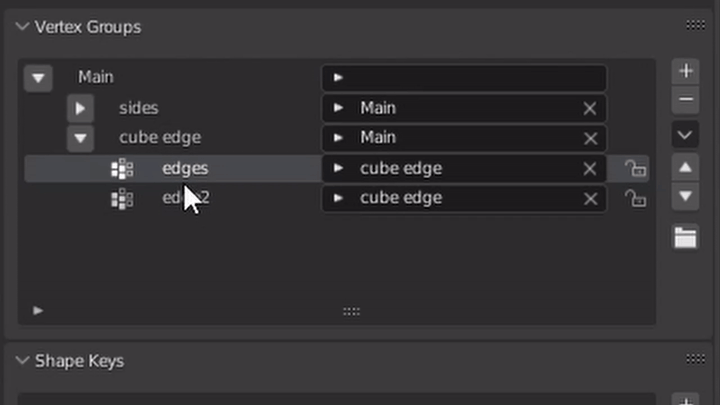The image size is (720, 405).
Task: Toggle the lock on the second edges group
Action: tap(634, 199)
